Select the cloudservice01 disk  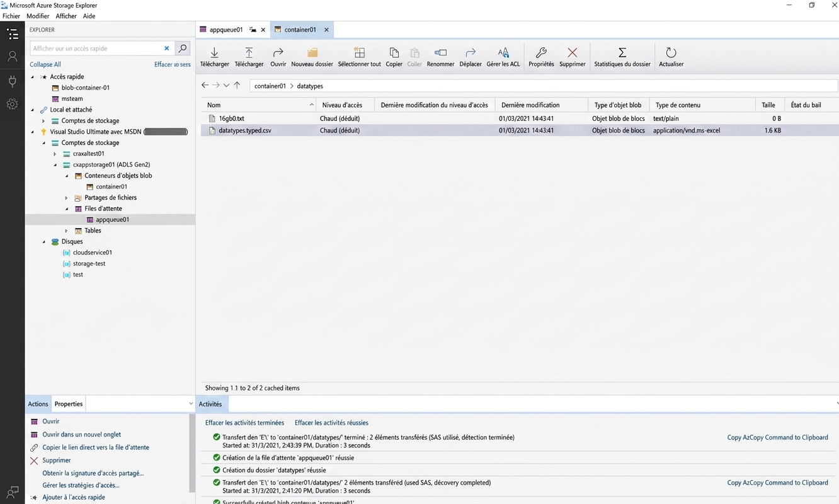pyautogui.click(x=92, y=253)
